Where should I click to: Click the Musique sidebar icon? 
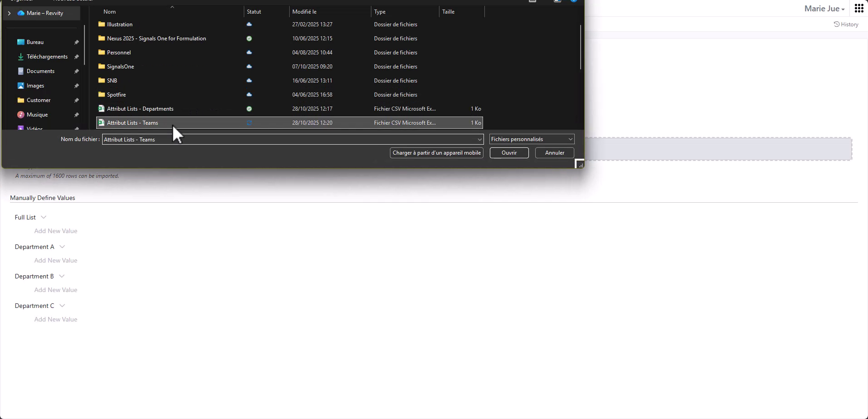[21, 115]
